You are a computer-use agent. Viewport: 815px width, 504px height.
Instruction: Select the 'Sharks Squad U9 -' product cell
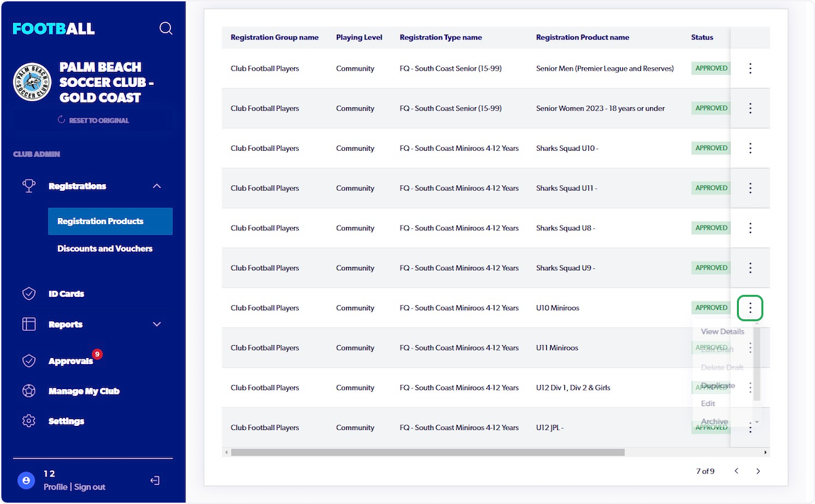point(565,268)
